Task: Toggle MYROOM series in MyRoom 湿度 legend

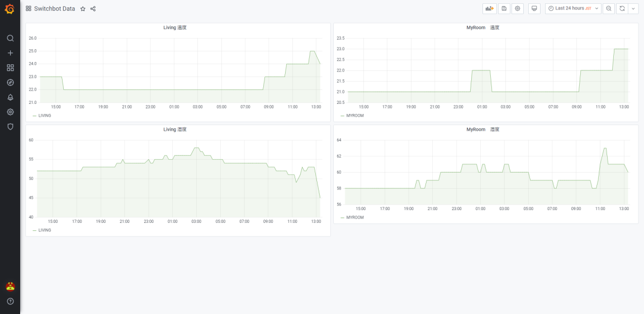Action: click(354, 217)
